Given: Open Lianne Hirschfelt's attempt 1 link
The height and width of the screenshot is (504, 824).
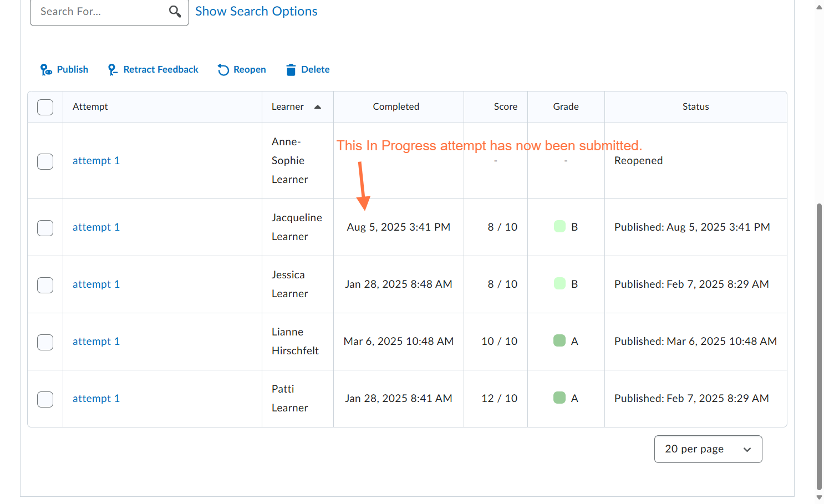Looking at the screenshot, I should [96, 342].
